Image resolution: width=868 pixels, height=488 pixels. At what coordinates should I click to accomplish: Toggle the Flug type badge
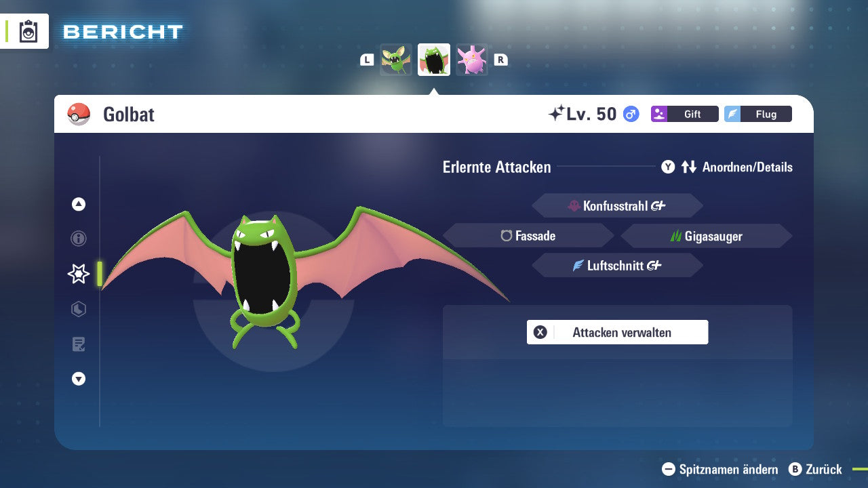(757, 114)
